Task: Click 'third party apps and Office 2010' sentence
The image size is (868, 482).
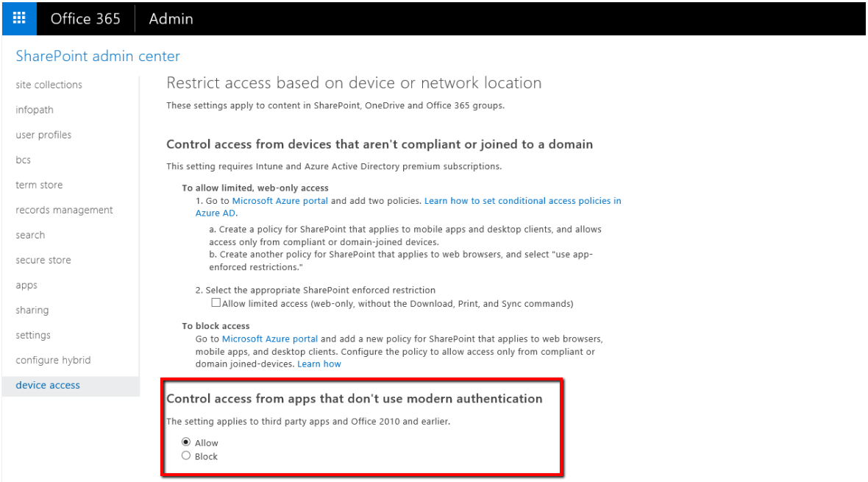Action: click(x=308, y=422)
